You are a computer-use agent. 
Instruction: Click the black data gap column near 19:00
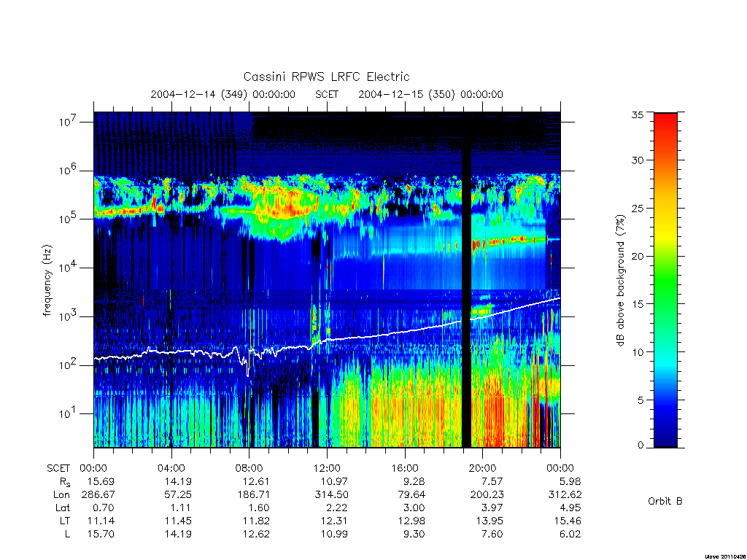(466, 280)
